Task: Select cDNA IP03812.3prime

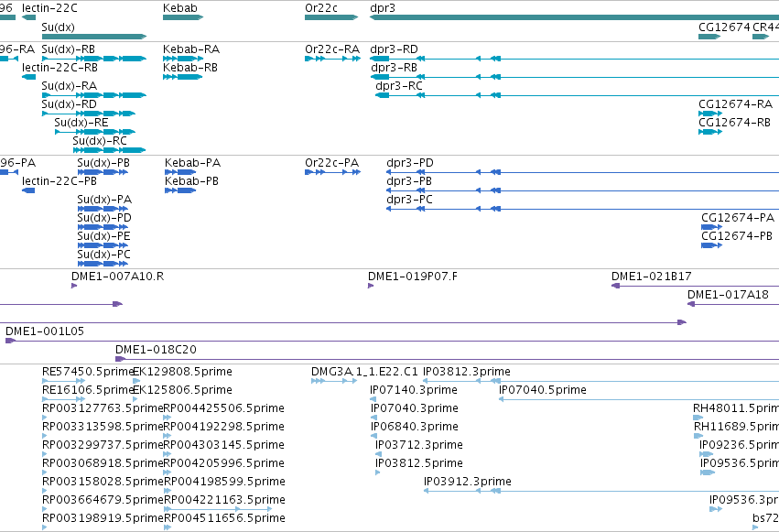Action: (x=600, y=381)
